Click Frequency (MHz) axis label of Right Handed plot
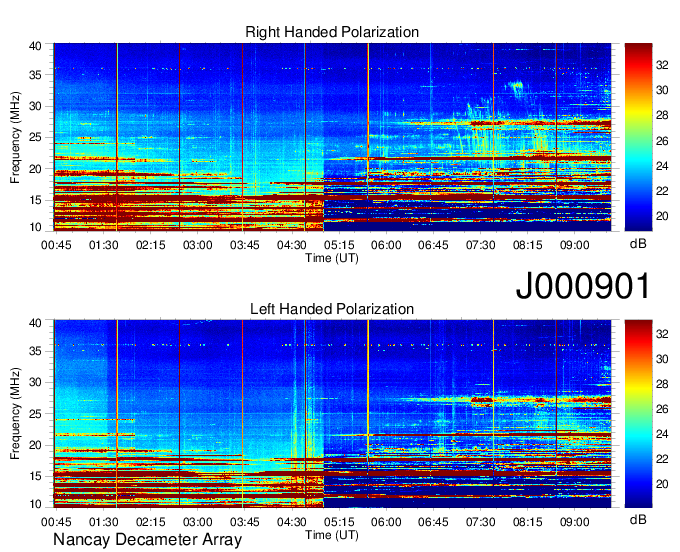The height and width of the screenshot is (552, 680). click(15, 137)
